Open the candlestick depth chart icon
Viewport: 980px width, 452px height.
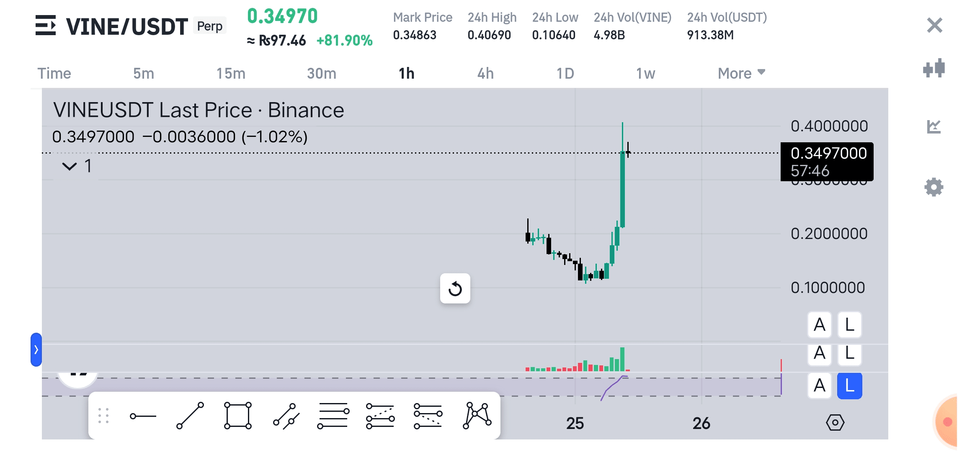click(x=934, y=68)
